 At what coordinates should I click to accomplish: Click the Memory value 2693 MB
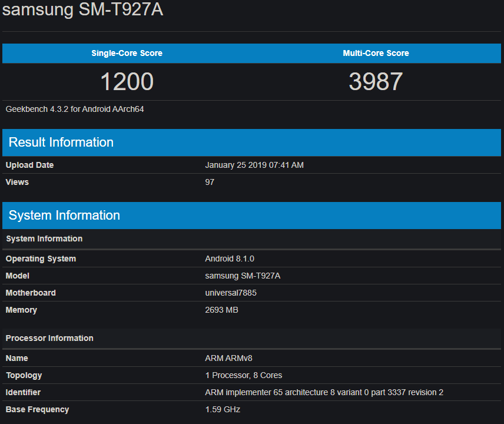click(x=221, y=310)
